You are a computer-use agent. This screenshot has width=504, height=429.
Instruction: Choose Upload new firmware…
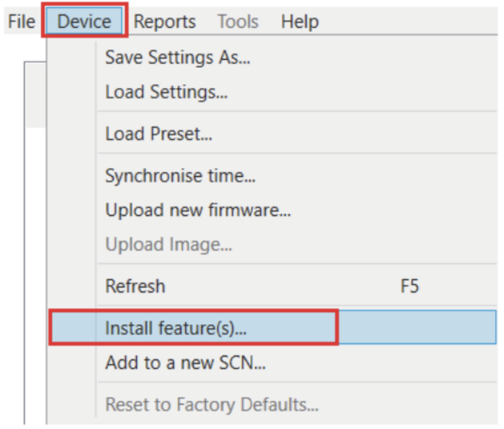[198, 210]
